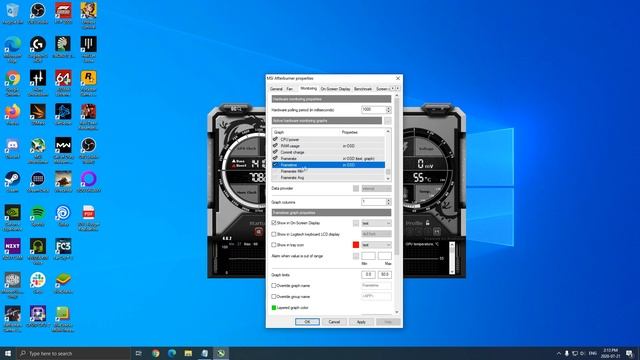Screen dimensions: 640x360
Task: Launch the Uplay desktop icon
Action: click(63, 216)
